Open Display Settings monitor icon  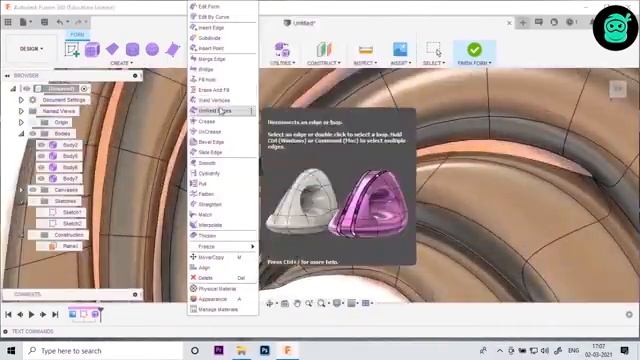tap(337, 303)
